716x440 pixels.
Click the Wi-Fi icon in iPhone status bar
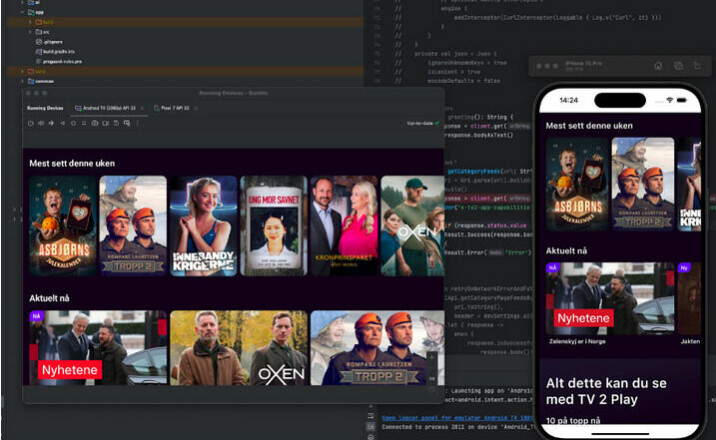[x=669, y=100]
